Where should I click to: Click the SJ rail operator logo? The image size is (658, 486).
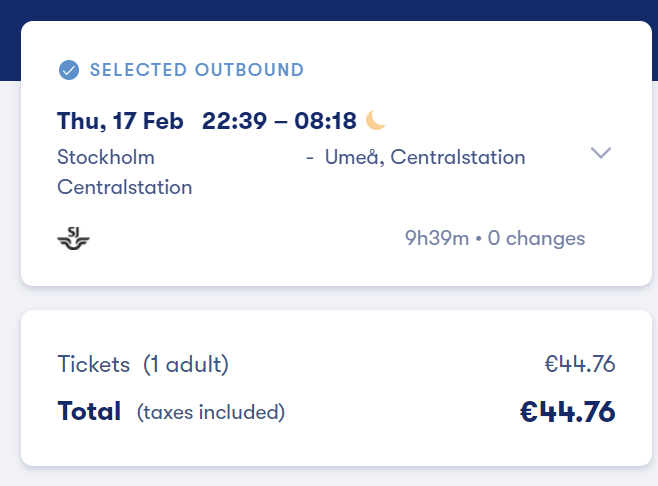74,239
